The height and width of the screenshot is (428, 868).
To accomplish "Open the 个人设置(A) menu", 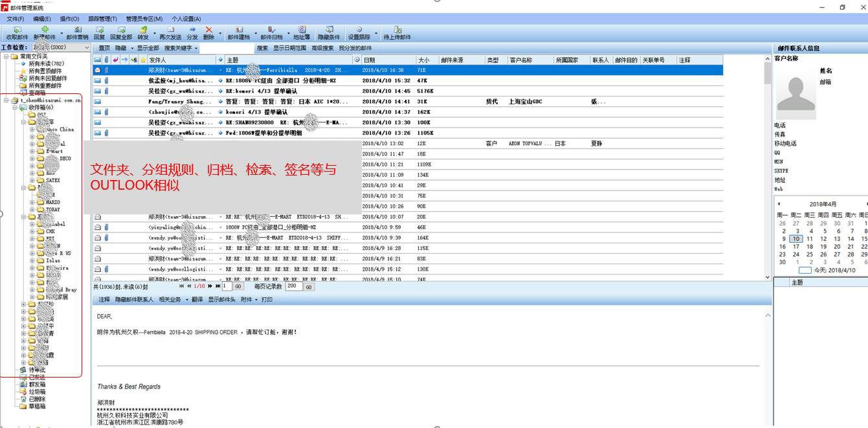I will (186, 19).
